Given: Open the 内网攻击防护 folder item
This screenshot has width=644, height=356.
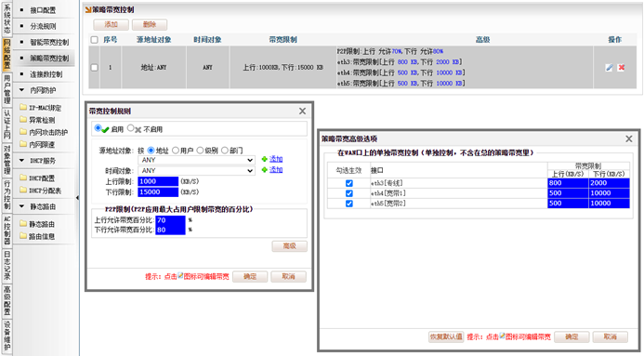Looking at the screenshot, I should pyautogui.click(x=44, y=132).
